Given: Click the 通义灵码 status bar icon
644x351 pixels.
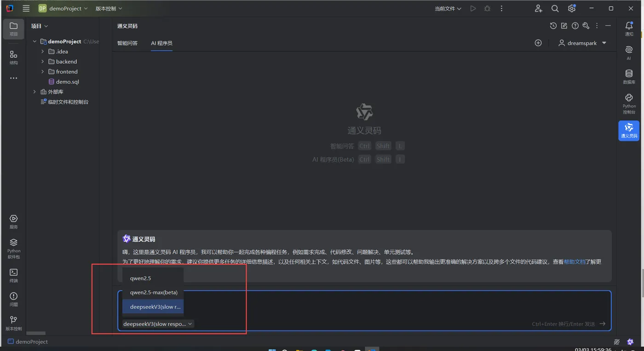Looking at the screenshot, I should 630,342.
